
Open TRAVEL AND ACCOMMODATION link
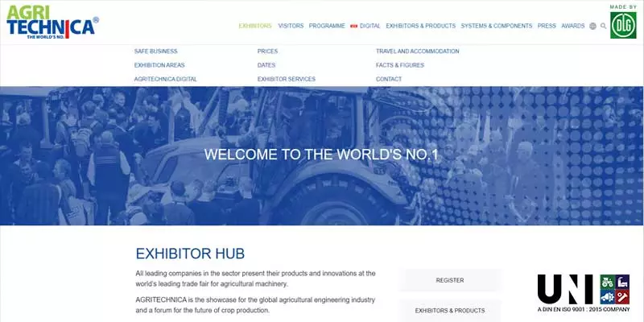click(x=417, y=52)
